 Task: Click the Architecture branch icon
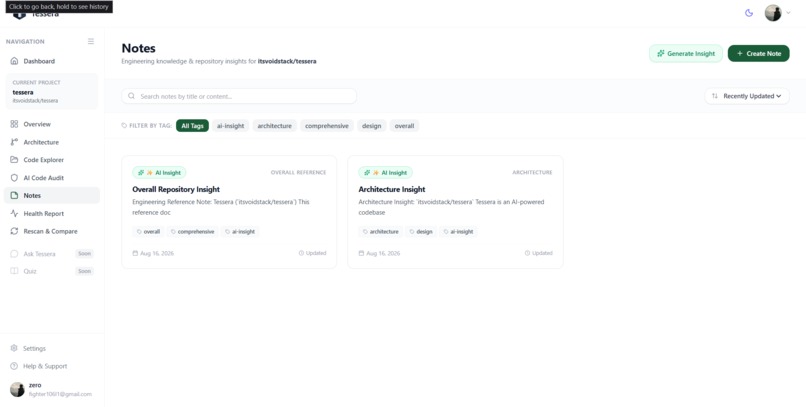coord(14,142)
